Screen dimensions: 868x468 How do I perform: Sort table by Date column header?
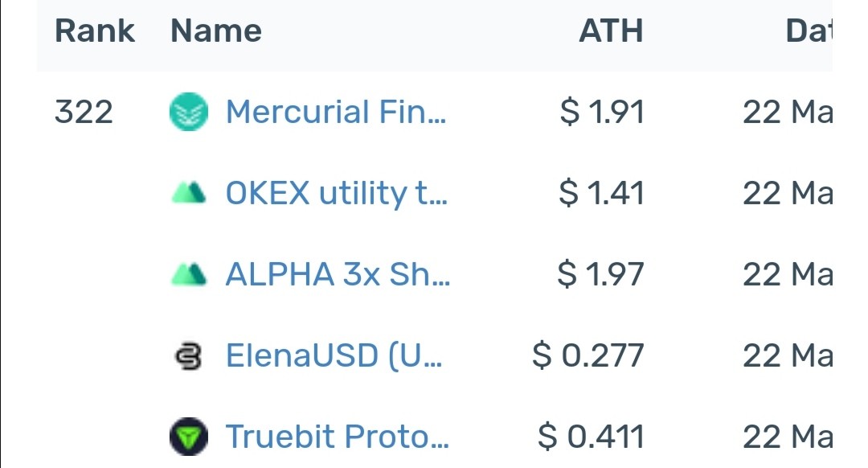(x=809, y=31)
